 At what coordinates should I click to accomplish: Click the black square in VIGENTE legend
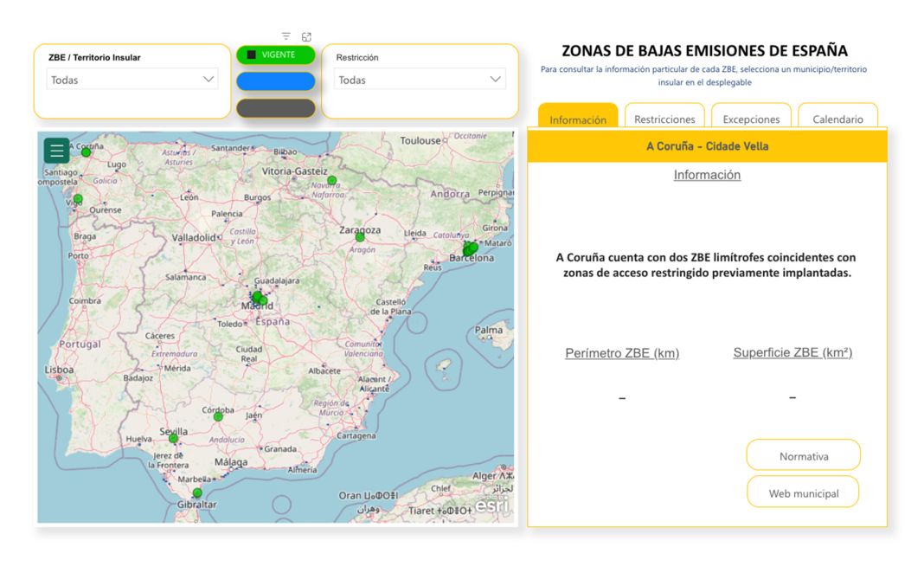click(251, 55)
